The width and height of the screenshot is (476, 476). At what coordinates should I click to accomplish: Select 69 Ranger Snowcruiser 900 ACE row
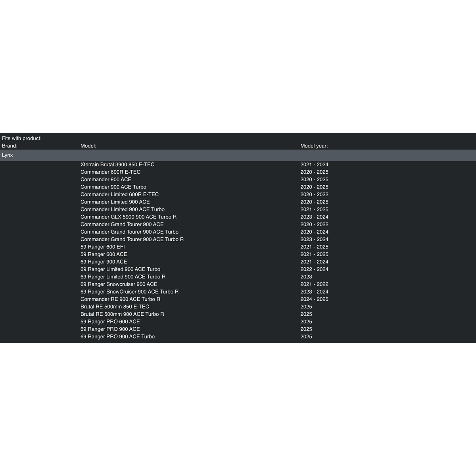[x=119, y=284]
